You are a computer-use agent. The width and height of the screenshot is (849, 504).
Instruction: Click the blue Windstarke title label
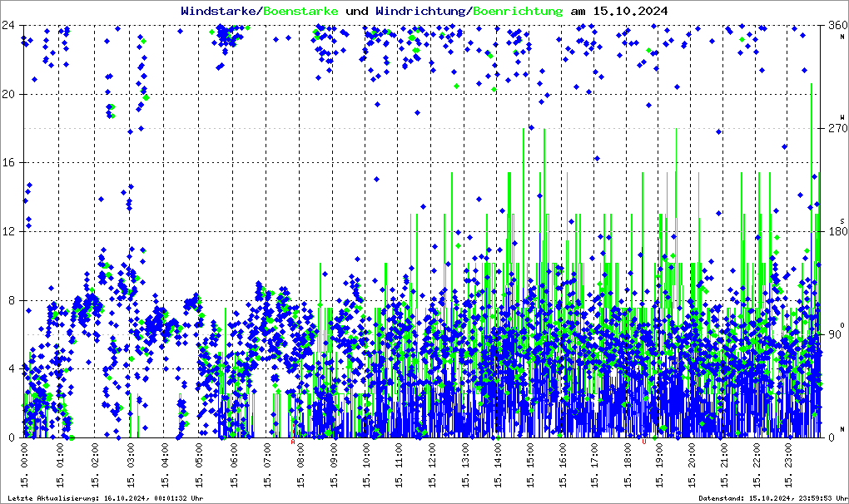220,11
